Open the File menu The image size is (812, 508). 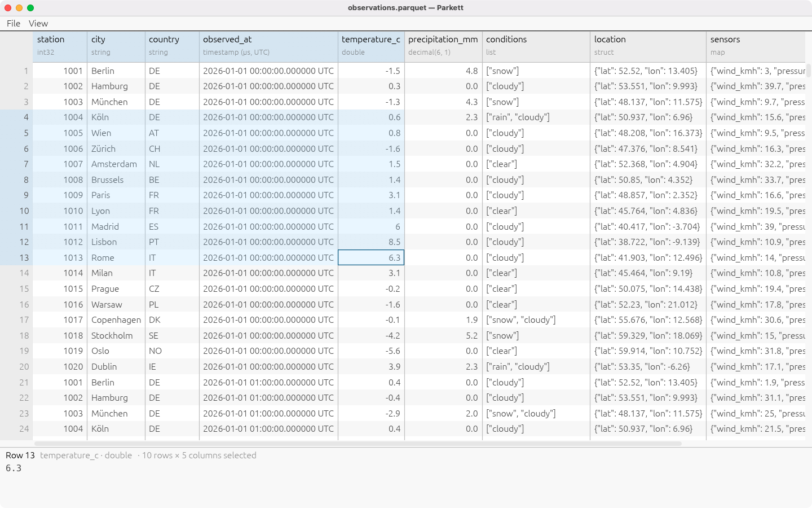pos(14,23)
